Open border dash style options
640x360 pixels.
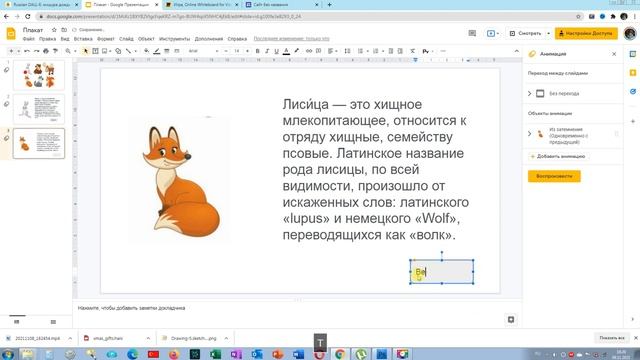177,51
